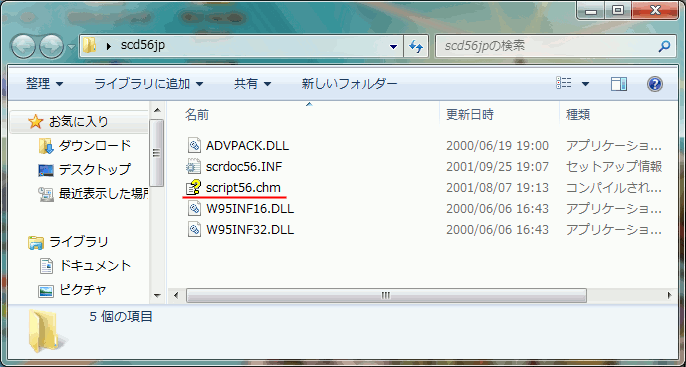Image resolution: width=686 pixels, height=367 pixels.
Task: Click the magnifier search icon
Action: 664,46
